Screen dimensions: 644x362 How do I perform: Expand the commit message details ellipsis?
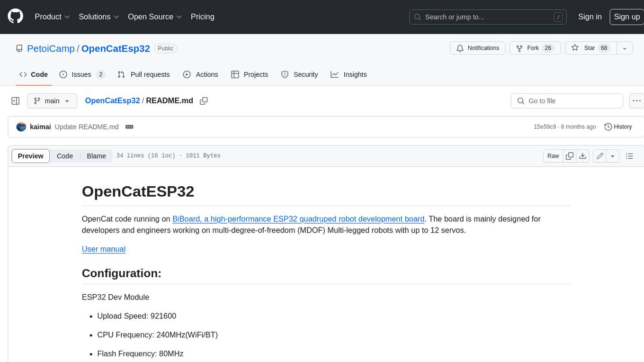129,127
